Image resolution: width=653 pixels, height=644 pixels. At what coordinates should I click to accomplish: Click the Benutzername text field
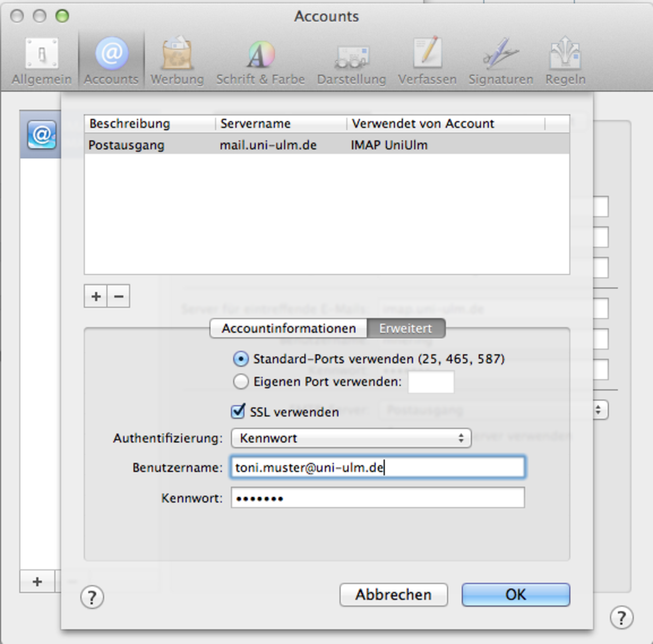click(x=378, y=468)
